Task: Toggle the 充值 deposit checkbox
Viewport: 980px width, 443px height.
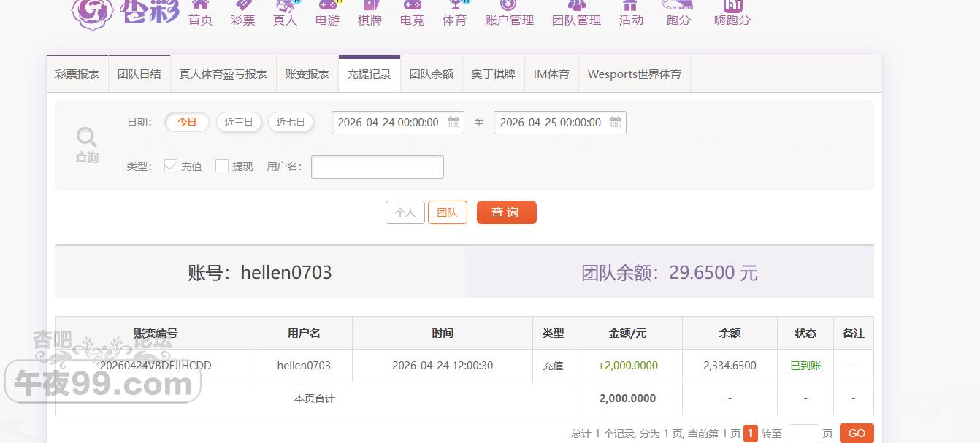Action: tap(171, 166)
